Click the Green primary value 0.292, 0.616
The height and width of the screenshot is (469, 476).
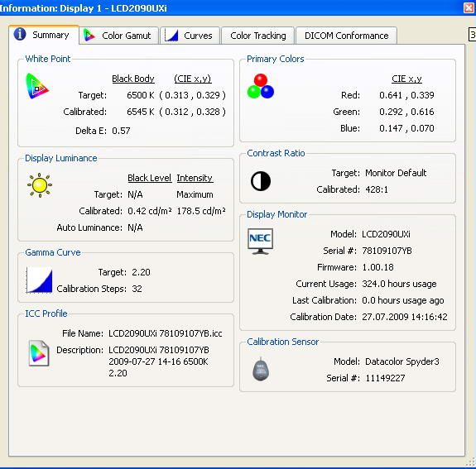pos(406,112)
